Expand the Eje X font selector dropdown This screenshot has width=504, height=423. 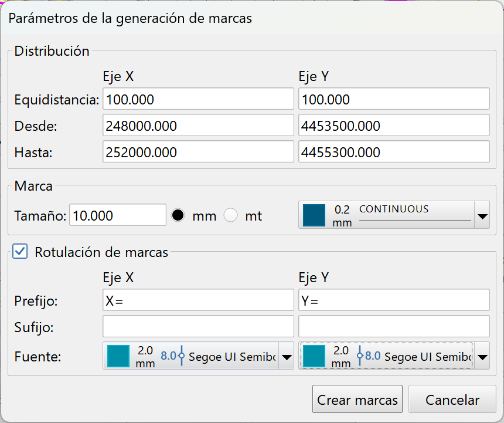click(286, 356)
